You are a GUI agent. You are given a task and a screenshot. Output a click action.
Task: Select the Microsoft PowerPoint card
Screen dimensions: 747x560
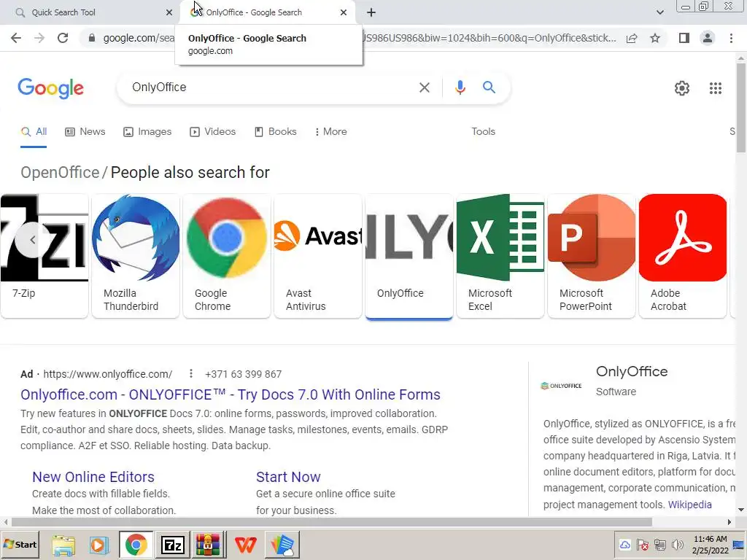(592, 256)
